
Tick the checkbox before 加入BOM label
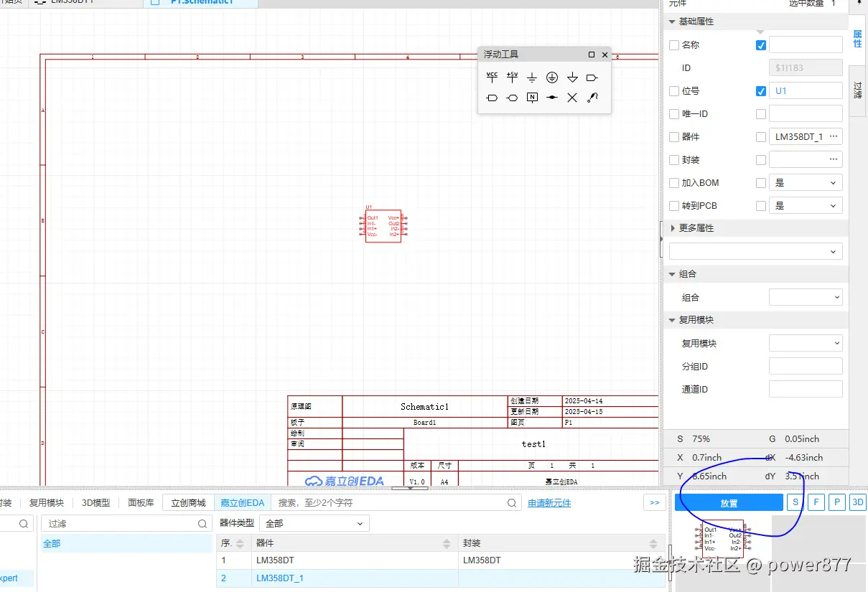click(x=673, y=183)
